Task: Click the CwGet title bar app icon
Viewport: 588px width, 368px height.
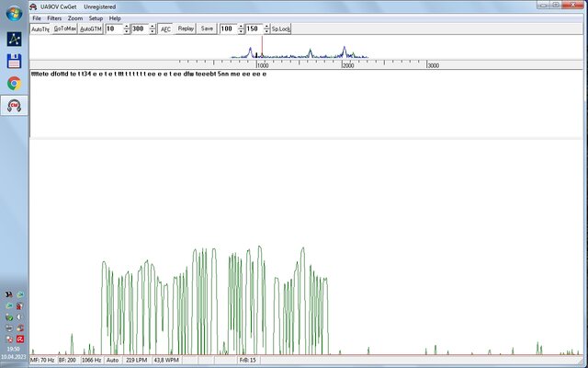Action: 35,6
